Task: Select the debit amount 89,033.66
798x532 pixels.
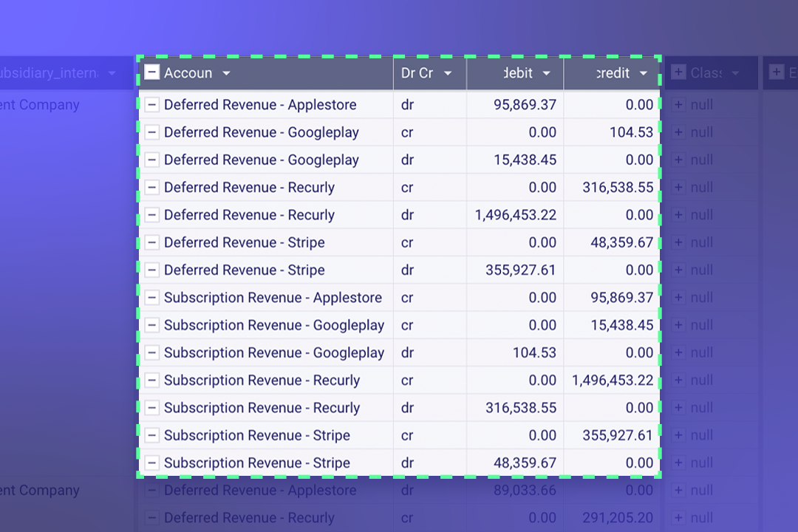Action: [x=525, y=491]
